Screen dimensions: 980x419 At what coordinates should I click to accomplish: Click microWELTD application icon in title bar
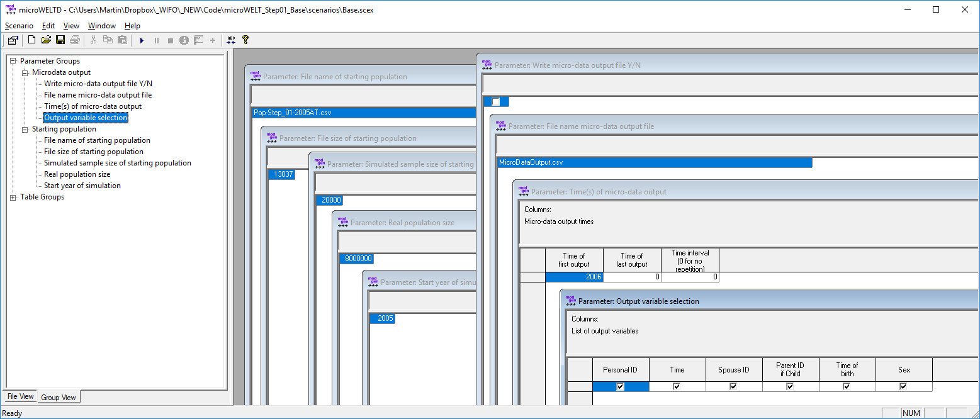point(10,9)
